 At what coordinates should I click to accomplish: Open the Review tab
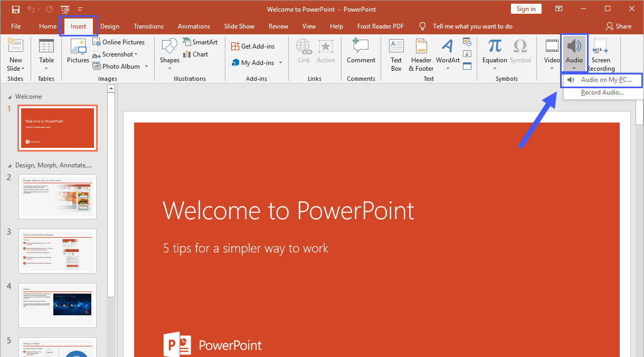point(278,26)
